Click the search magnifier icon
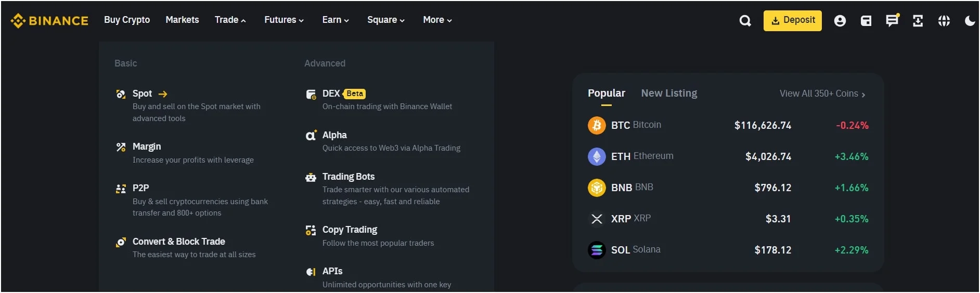Viewport: 980px width, 293px height. coord(745,21)
